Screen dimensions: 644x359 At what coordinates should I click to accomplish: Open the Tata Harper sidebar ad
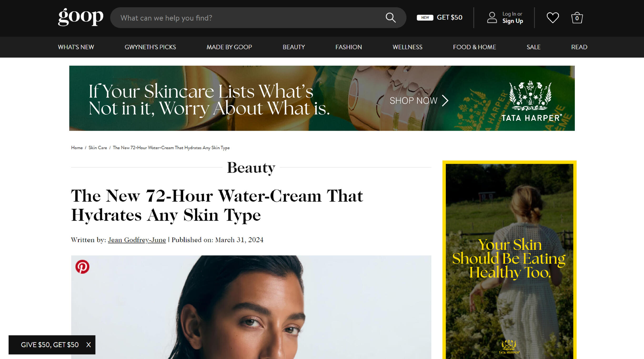tap(509, 259)
